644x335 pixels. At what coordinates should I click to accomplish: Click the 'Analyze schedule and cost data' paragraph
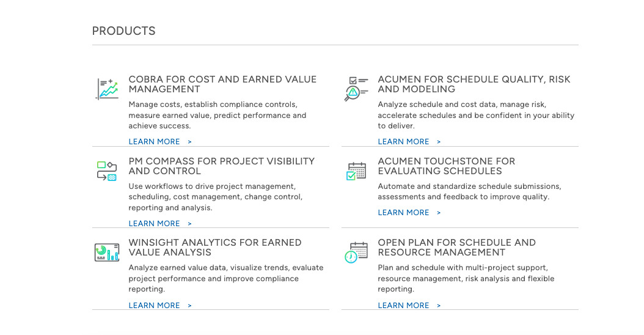tap(476, 115)
